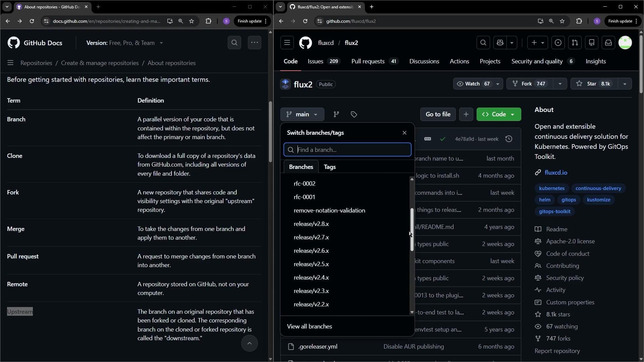Open repositories icon in GitHub header

coord(591,43)
